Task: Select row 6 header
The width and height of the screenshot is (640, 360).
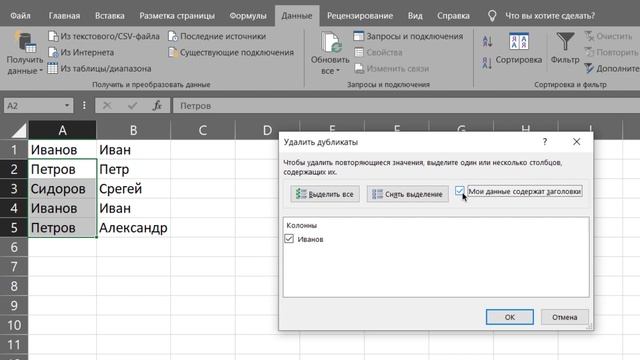Action: click(x=14, y=247)
